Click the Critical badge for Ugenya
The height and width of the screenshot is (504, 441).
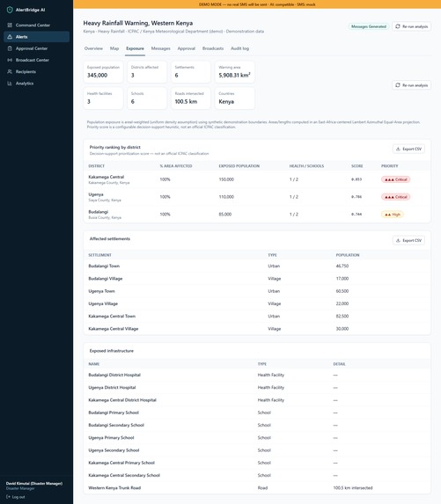(x=395, y=197)
